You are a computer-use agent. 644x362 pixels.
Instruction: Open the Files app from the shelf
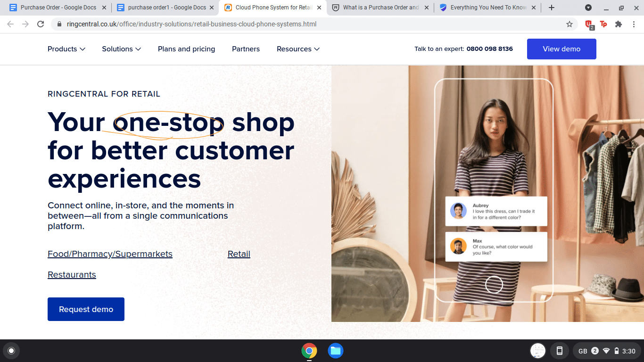click(x=336, y=351)
